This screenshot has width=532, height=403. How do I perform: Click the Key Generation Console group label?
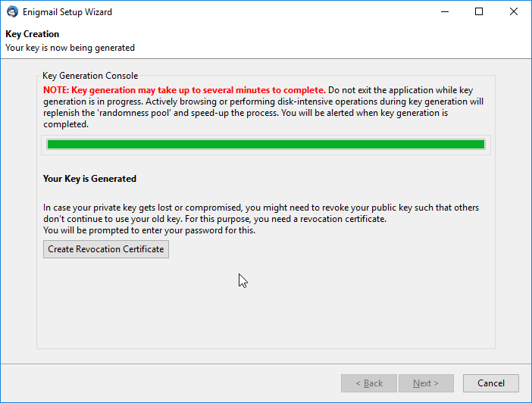click(x=90, y=76)
